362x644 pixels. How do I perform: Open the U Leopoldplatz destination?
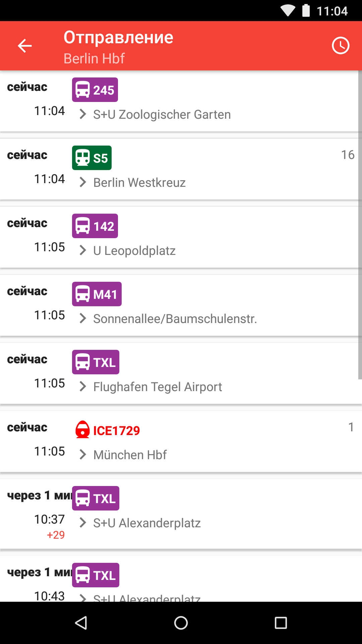(x=134, y=251)
